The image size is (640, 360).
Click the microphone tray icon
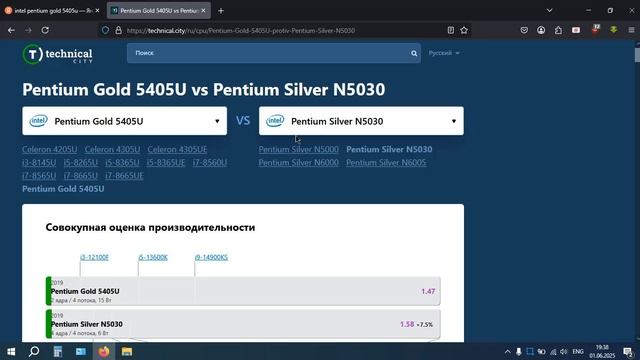pos(518,351)
